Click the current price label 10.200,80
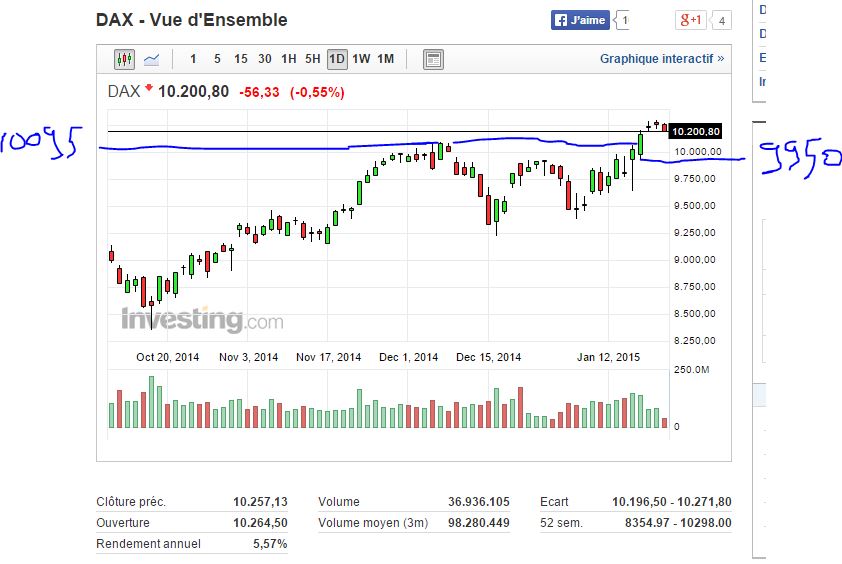Image resolution: width=842 pixels, height=564 pixels. tap(697, 131)
